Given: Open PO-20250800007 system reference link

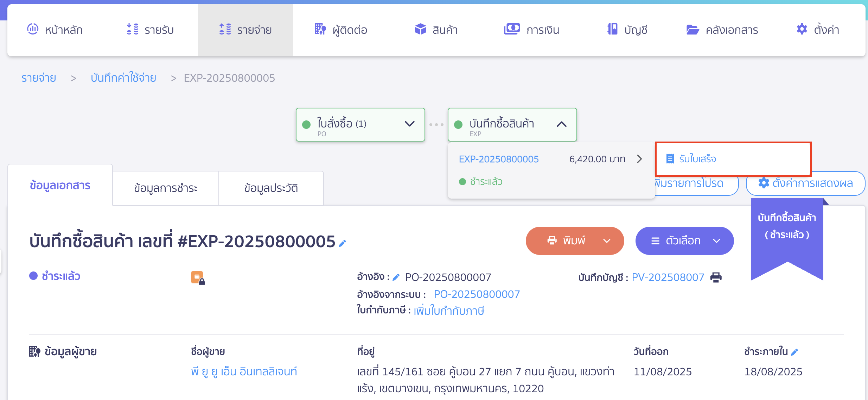Looking at the screenshot, I should pyautogui.click(x=477, y=294).
